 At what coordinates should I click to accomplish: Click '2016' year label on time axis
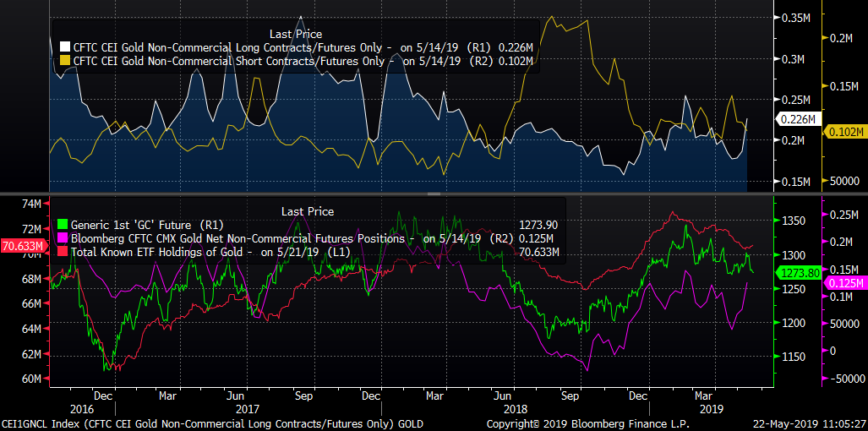81,410
